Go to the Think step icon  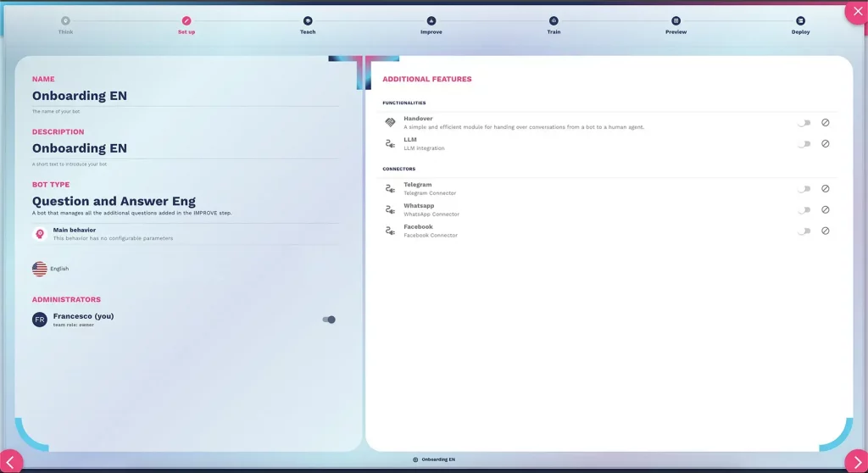pyautogui.click(x=65, y=21)
